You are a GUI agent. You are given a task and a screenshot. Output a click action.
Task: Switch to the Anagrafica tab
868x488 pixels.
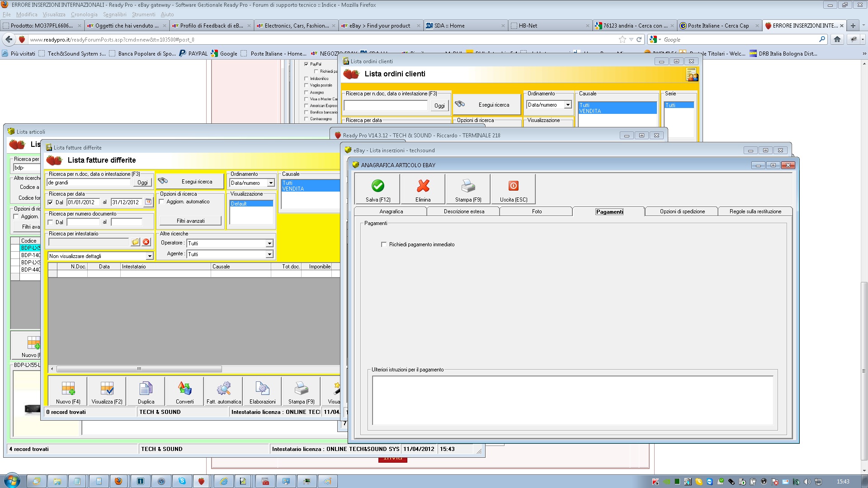pos(391,211)
